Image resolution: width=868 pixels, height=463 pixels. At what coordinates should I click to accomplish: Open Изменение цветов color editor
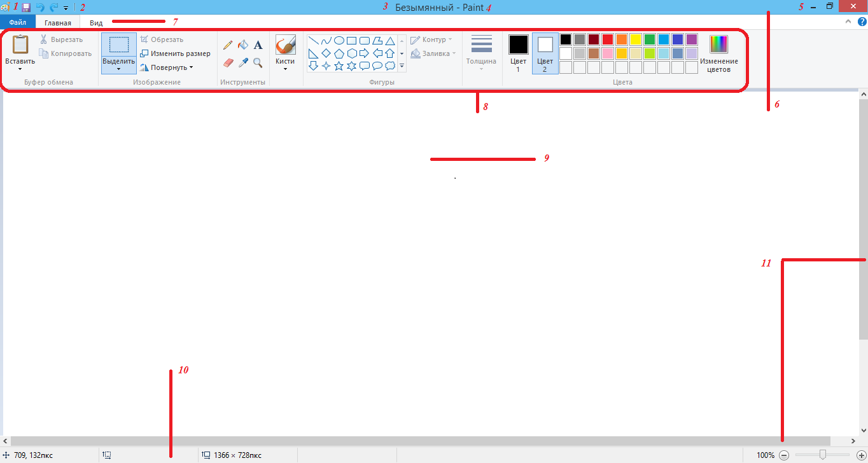pos(719,53)
